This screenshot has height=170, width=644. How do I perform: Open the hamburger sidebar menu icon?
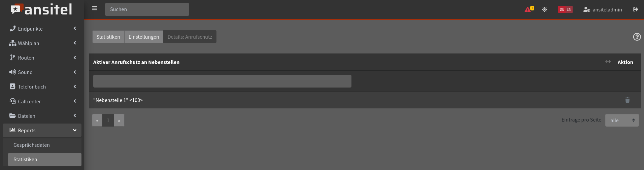95,8
